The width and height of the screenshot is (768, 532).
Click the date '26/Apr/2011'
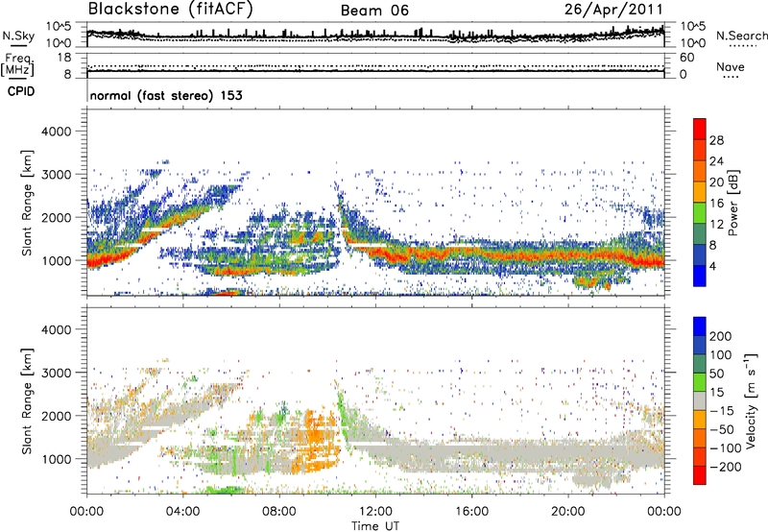tap(613, 10)
